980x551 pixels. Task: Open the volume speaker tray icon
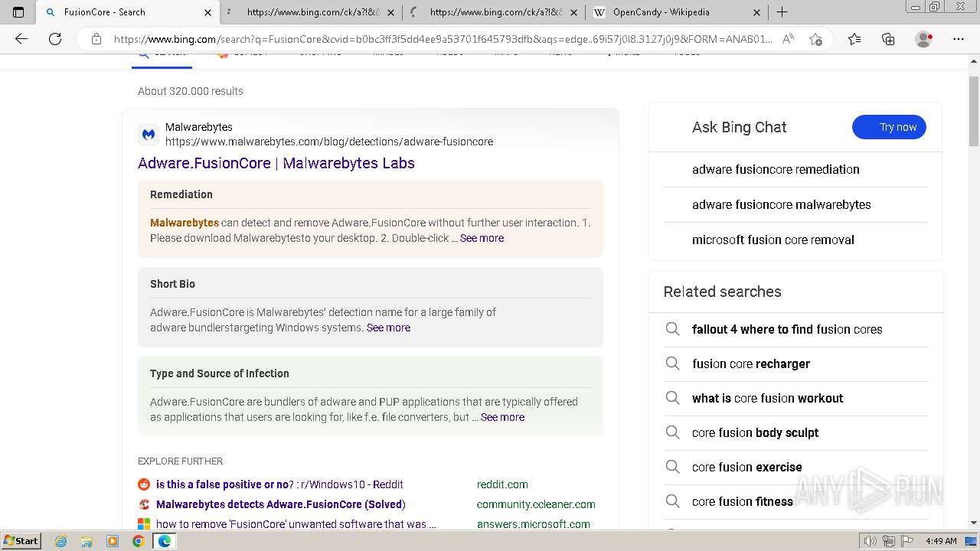pyautogui.click(x=870, y=541)
